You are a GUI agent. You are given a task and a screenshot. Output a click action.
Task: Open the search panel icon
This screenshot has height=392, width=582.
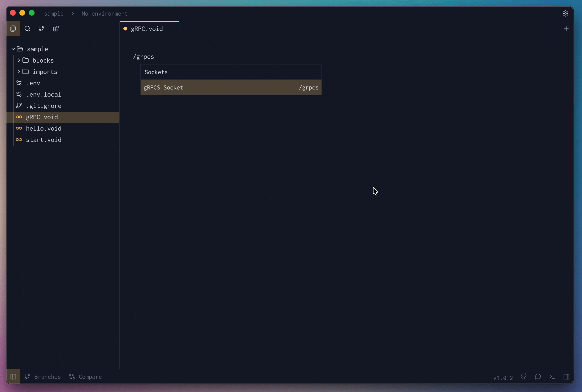(27, 29)
